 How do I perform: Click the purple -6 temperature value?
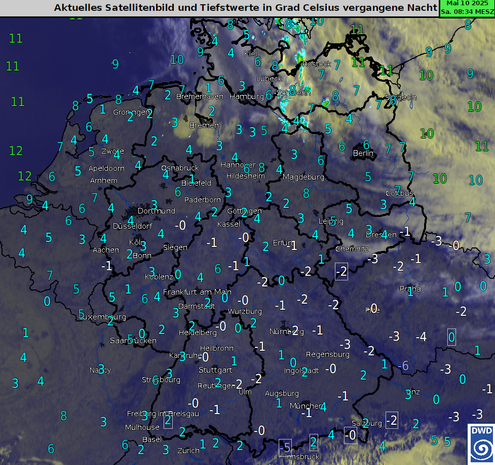(x=403, y=366)
